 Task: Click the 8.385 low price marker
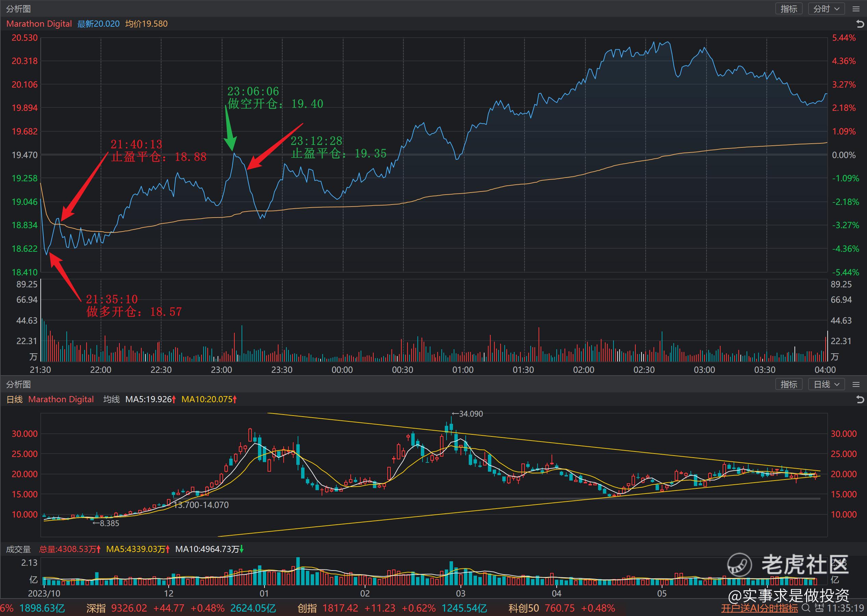click(106, 523)
